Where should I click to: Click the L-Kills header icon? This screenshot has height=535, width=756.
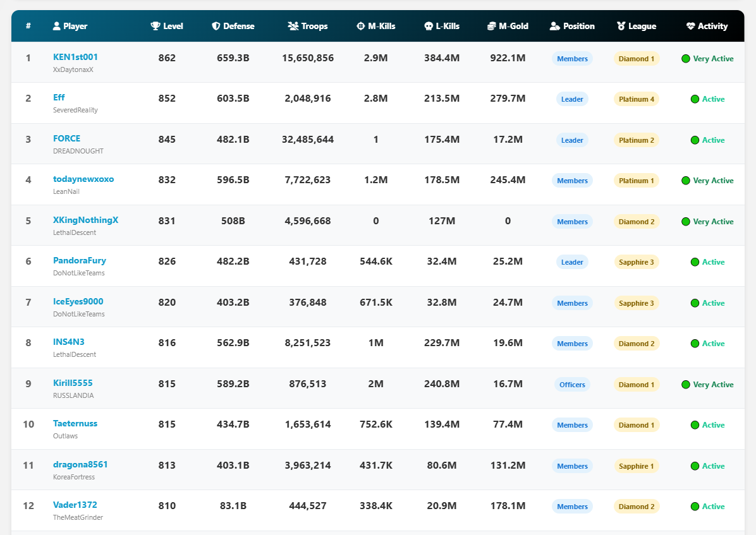pos(428,26)
